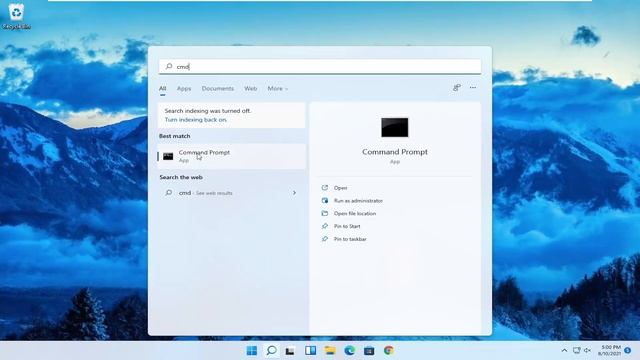Viewport: 640px width, 360px height.
Task: Switch to the Documents filter tab
Action: point(218,89)
